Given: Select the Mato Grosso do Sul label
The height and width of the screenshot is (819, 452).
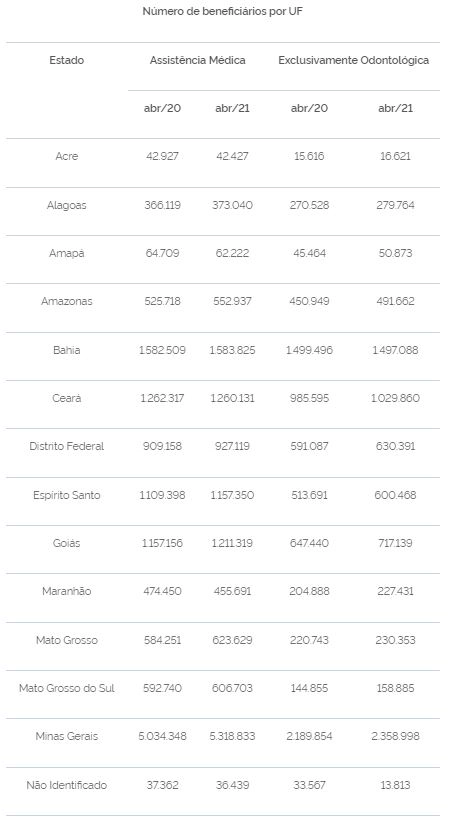Looking at the screenshot, I should 66,688.
